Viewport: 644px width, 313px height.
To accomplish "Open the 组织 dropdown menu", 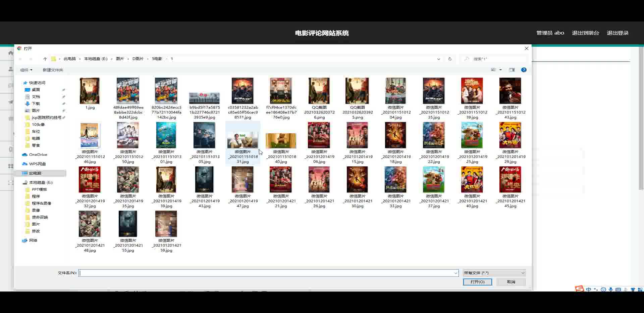I will (x=26, y=70).
